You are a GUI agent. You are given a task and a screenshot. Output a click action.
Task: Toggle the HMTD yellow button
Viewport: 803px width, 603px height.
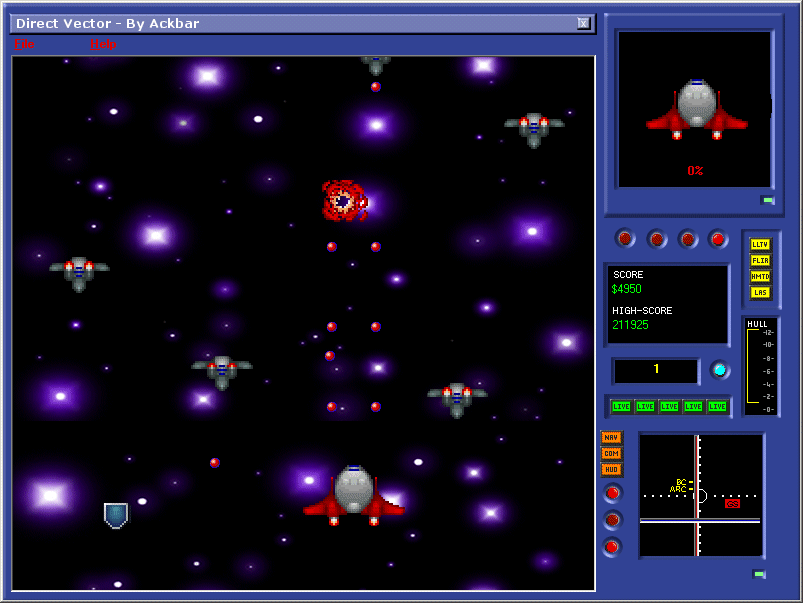[x=760, y=276]
